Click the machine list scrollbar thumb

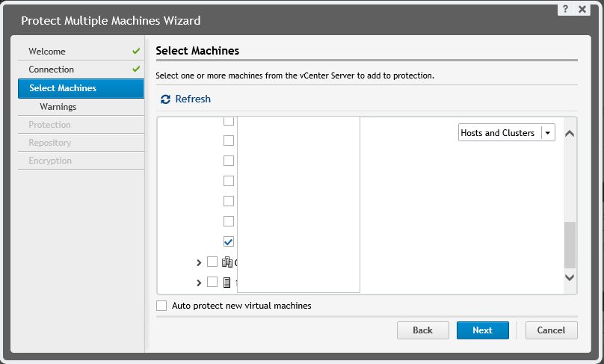click(570, 244)
